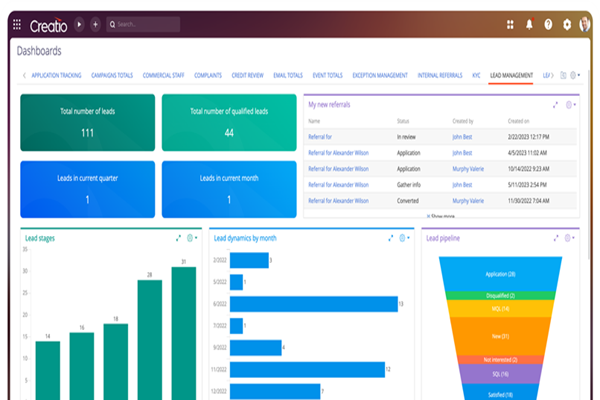This screenshot has height=400, width=600.
Task: Open Lead pipeline settings dropdown
Action: (570, 238)
